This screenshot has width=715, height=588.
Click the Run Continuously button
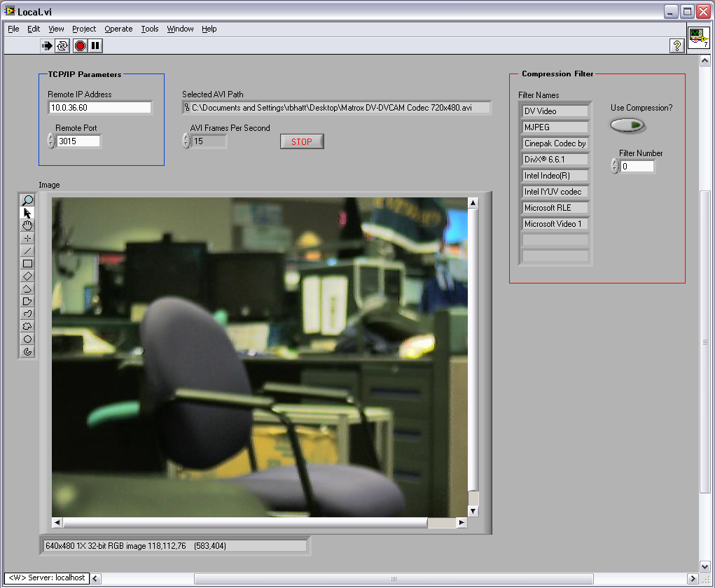pos(62,45)
